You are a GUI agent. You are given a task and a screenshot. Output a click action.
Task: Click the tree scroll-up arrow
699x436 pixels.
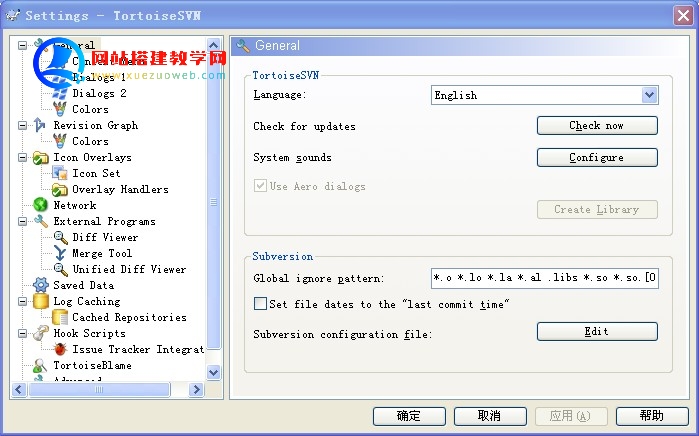[x=214, y=45]
